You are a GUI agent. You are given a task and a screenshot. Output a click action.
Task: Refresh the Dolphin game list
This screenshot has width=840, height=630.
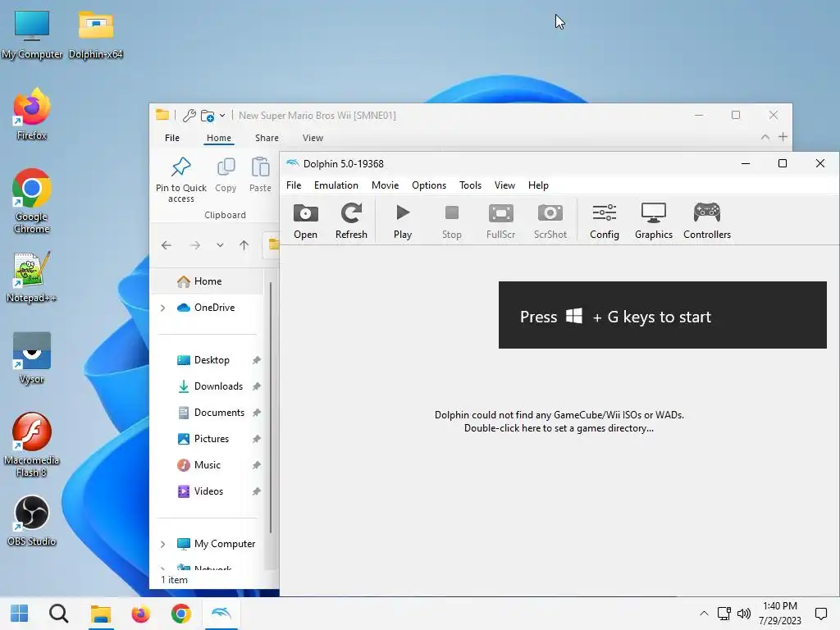coord(351,221)
